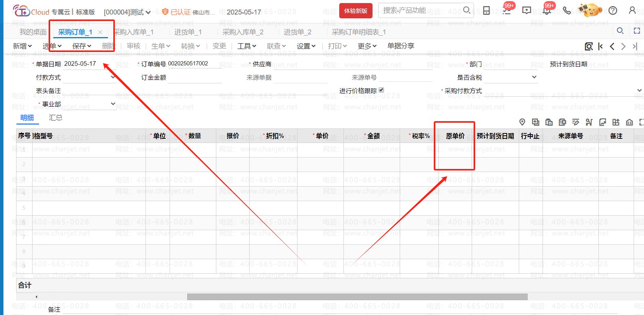Screen dimensions: 644x315
Task: Switch to the 汇总 tab
Action: pos(56,118)
